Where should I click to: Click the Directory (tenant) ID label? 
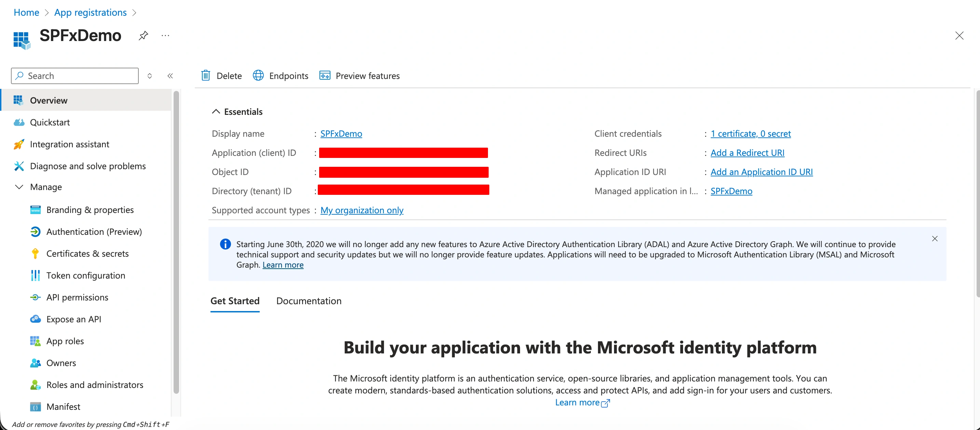(x=251, y=191)
